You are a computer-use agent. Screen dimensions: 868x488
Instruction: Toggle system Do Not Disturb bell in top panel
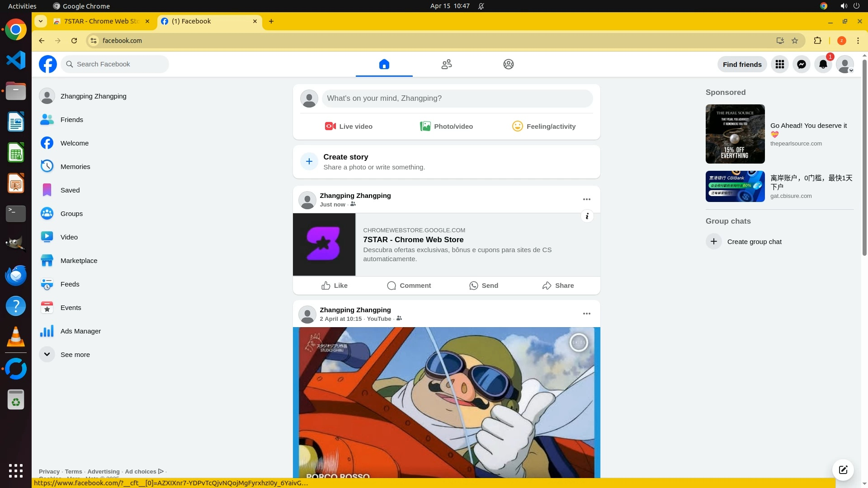click(481, 6)
